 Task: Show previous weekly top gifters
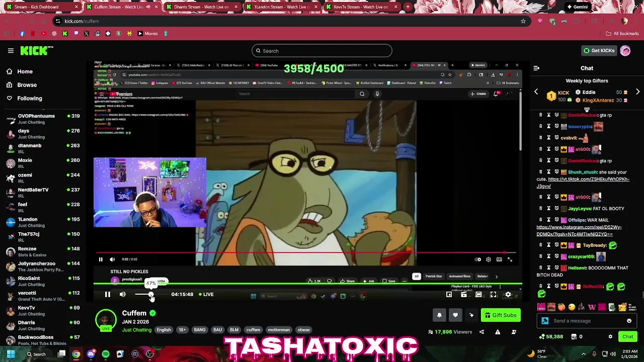point(536,92)
